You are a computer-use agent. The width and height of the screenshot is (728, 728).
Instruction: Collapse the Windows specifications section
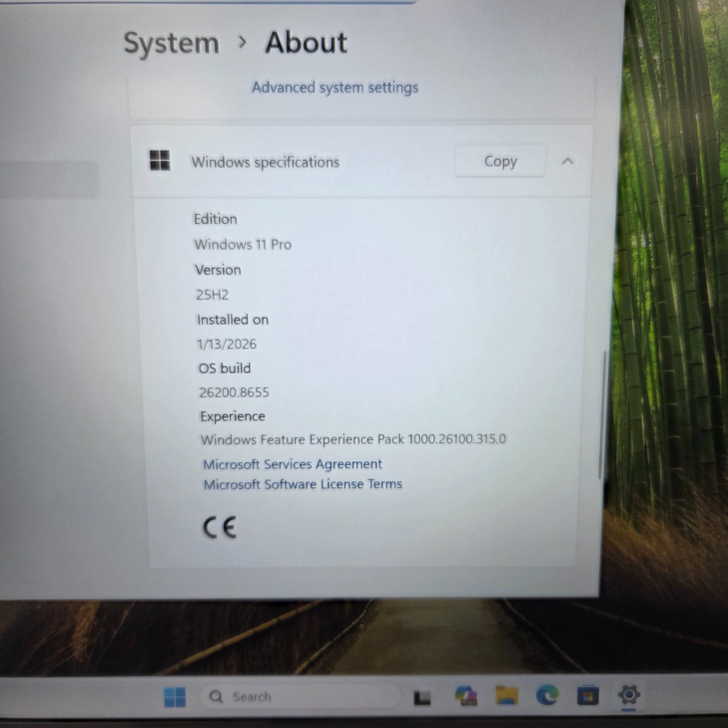(x=567, y=161)
